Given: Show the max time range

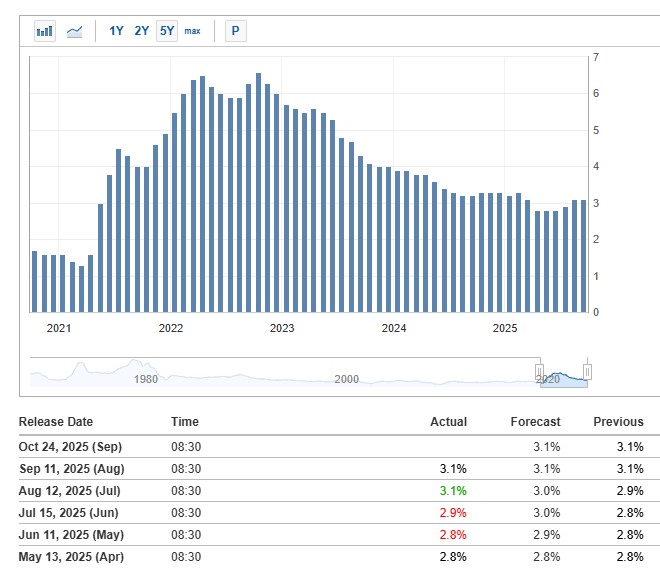Looking at the screenshot, I should coord(192,31).
